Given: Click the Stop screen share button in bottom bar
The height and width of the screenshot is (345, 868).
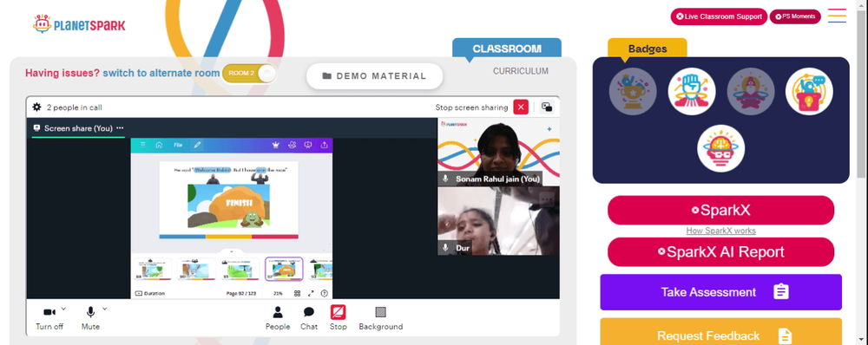Looking at the screenshot, I should pos(339,319).
